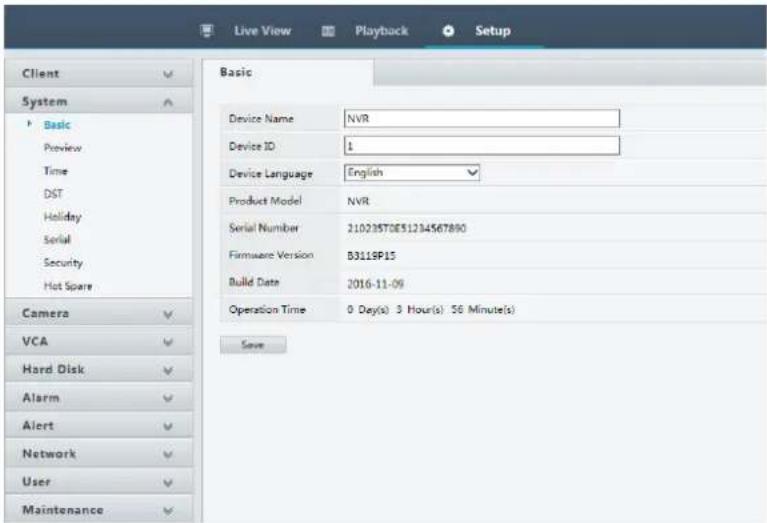Open the Device Language dropdown
The image size is (767, 523).
pos(412,173)
